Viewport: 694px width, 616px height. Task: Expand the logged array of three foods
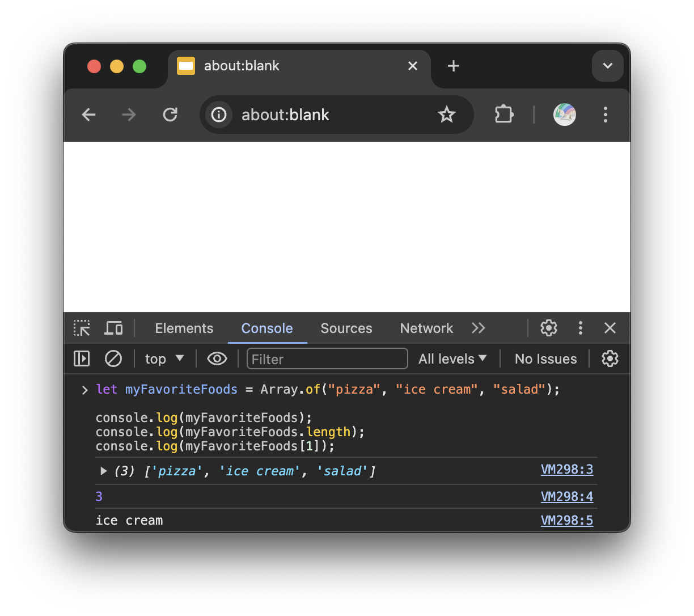(x=104, y=471)
